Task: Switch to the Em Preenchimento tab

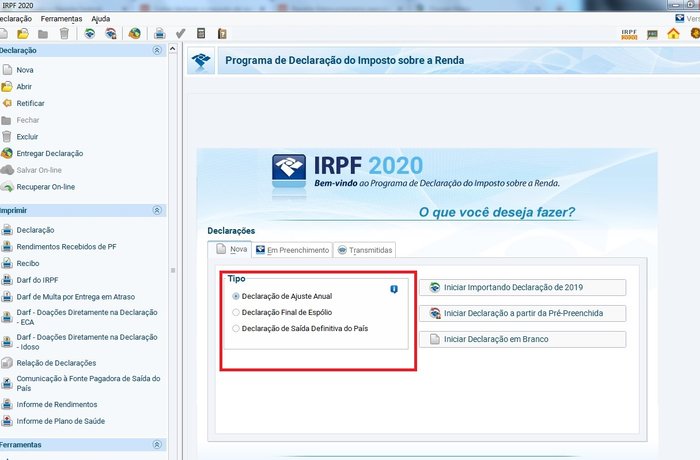Action: [292, 250]
